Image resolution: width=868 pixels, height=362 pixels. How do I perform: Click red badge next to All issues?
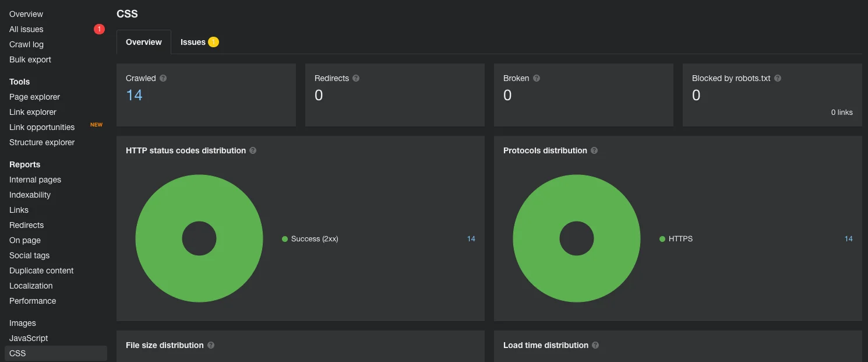[99, 29]
